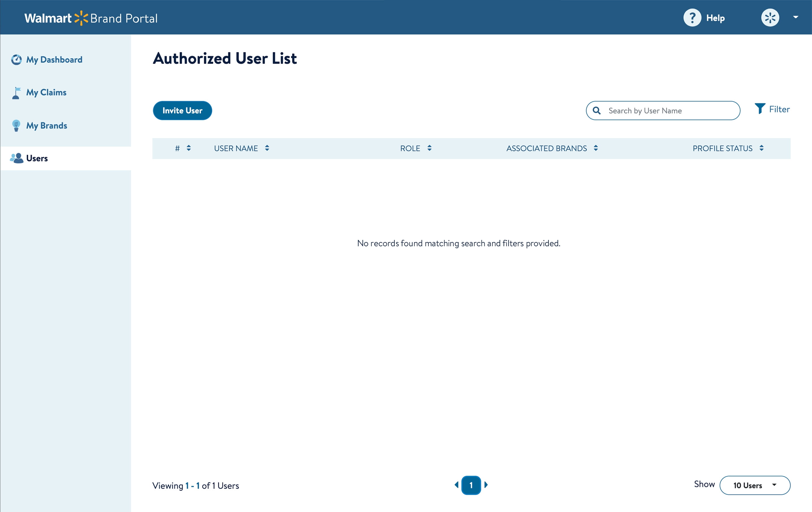Go to next page arrow in pagination
This screenshot has height=512, width=812.
486,485
